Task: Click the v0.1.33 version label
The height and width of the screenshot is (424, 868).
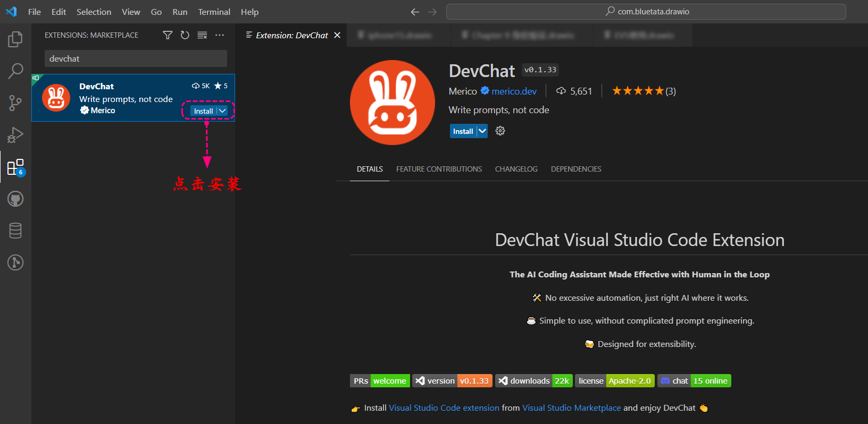Action: 540,70
